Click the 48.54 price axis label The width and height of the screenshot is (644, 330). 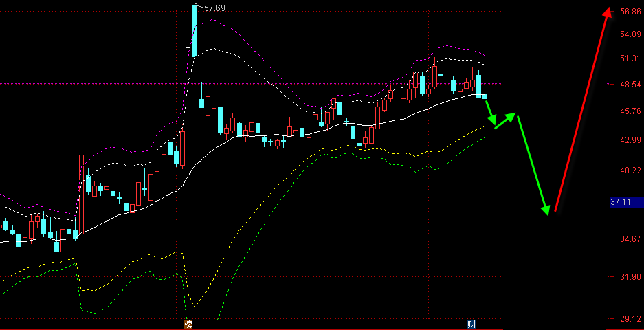630,85
